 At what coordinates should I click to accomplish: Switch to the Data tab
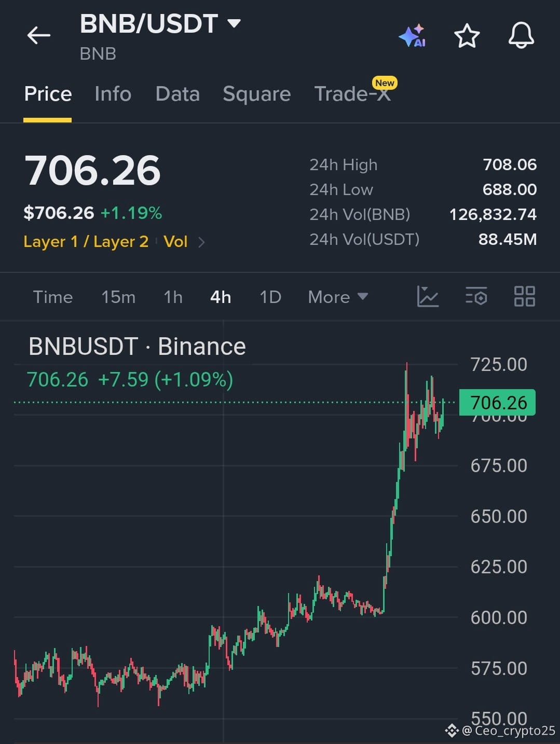177,94
